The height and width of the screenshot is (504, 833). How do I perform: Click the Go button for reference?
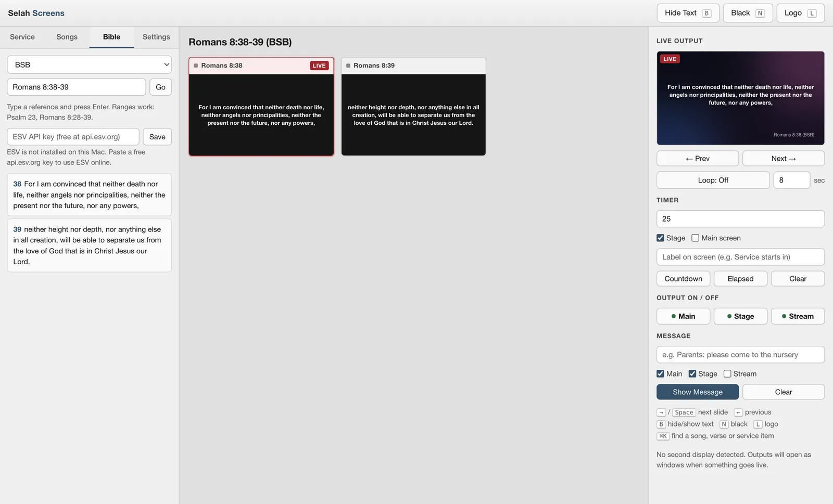tap(160, 87)
